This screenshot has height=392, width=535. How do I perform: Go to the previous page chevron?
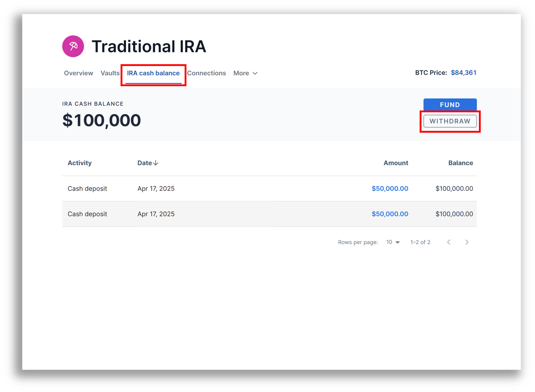pyautogui.click(x=449, y=242)
